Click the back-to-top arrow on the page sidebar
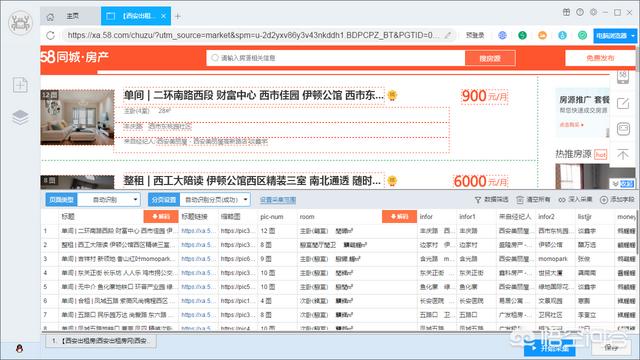The image size is (640, 360). [x=623, y=154]
